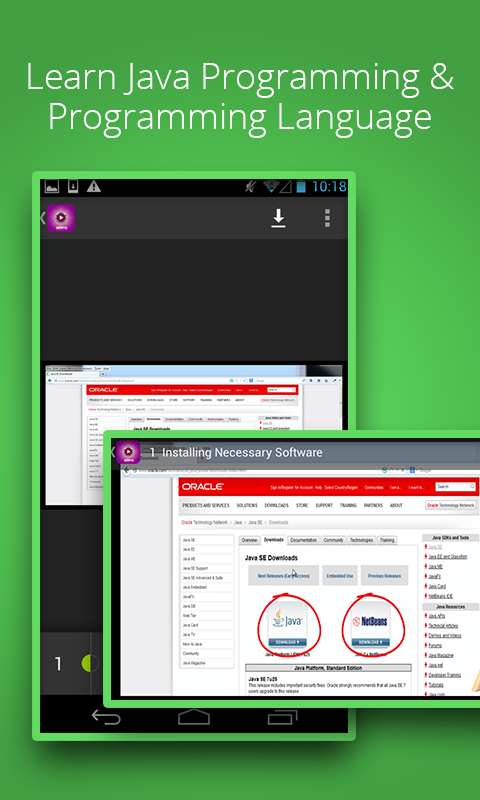Click the Sign In/Register for Account link
The height and width of the screenshot is (800, 480).
coord(291,487)
